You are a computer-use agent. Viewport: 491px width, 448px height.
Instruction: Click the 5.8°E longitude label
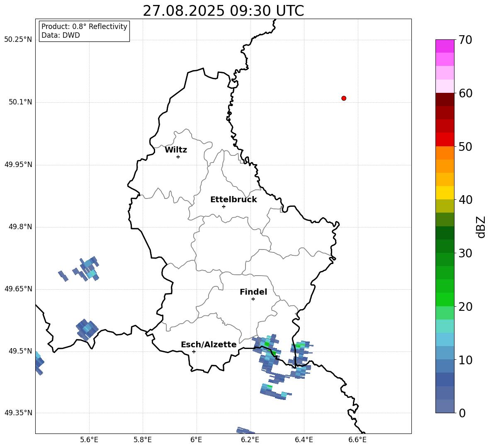point(143,440)
